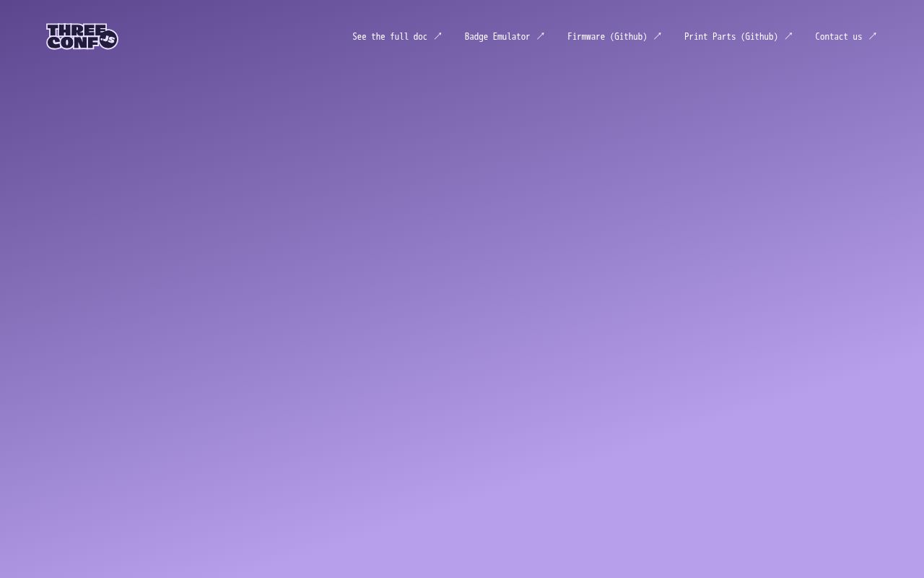Click the arrow icon beside Print Parts (Github)
Viewport: 924px width, 578px height.
click(x=788, y=36)
